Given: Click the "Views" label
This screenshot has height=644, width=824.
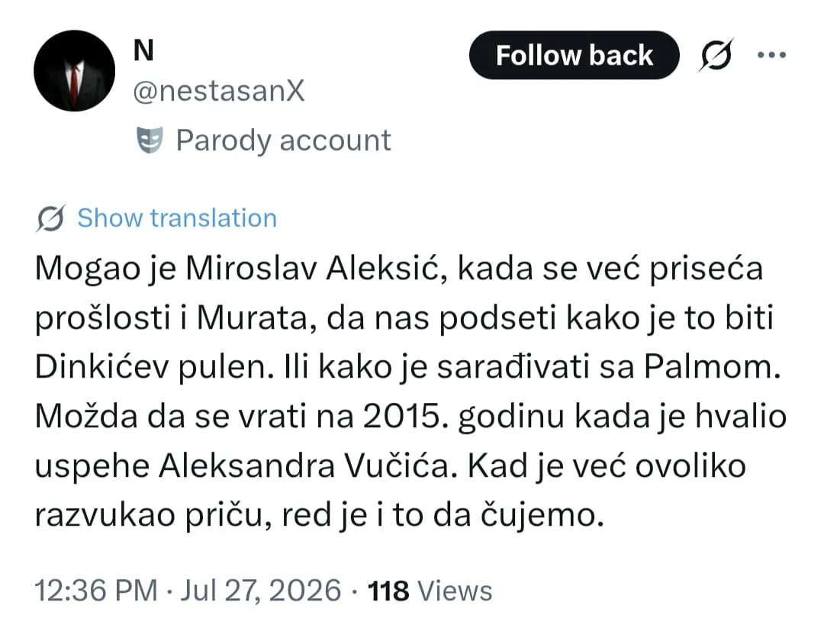Looking at the screenshot, I should (x=455, y=591).
